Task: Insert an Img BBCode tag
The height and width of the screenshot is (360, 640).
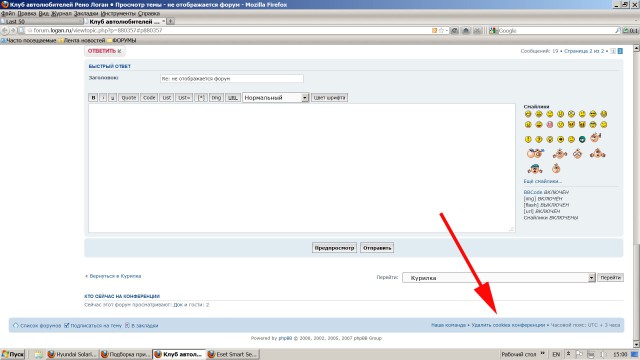Action: [x=216, y=98]
